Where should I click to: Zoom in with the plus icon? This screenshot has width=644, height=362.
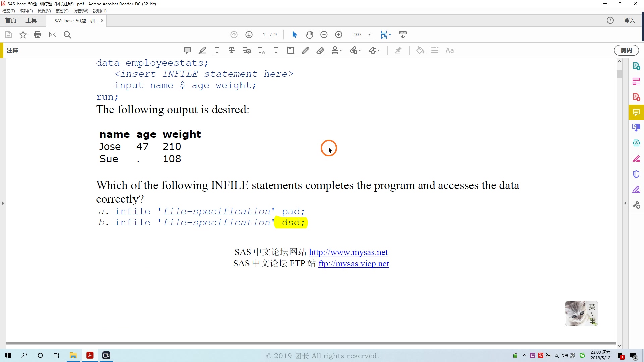tap(339, 35)
